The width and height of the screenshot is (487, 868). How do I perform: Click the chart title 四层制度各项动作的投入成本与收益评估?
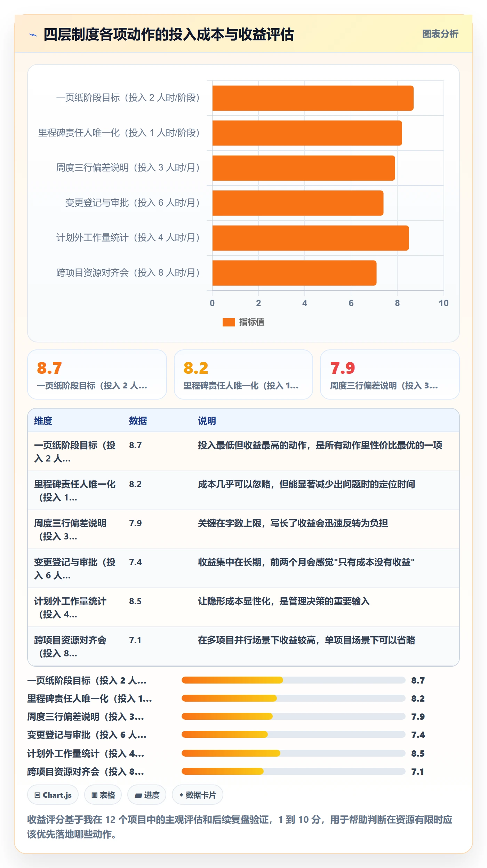coord(169,34)
